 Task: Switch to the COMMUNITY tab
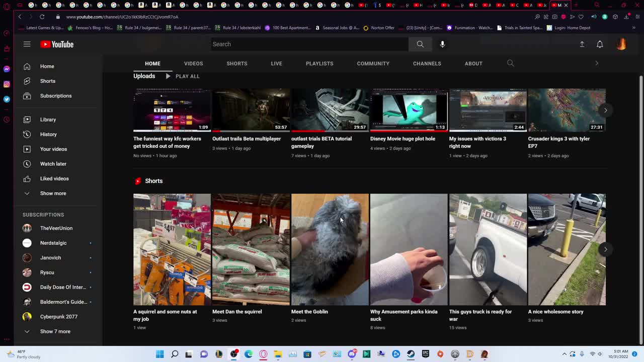[373, 63]
